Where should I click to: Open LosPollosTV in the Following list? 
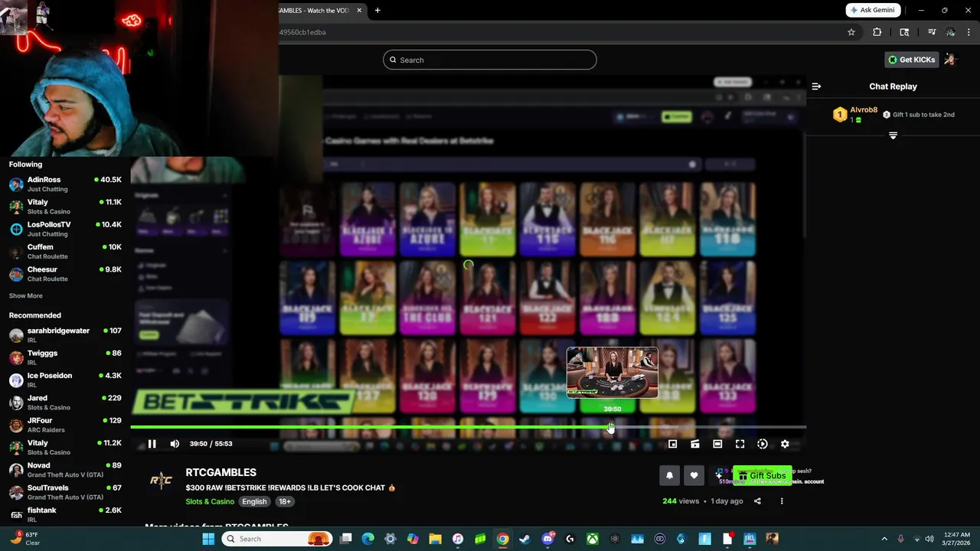pyautogui.click(x=65, y=229)
